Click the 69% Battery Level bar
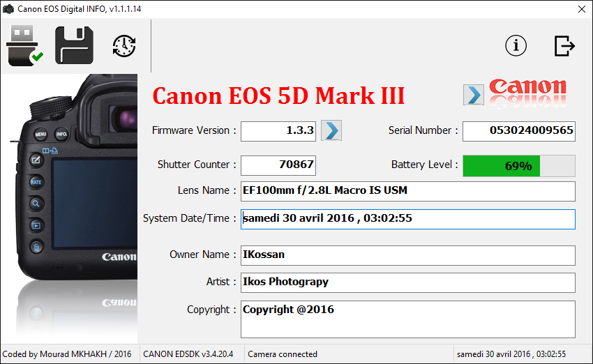This screenshot has height=364, width=593. coord(519,166)
